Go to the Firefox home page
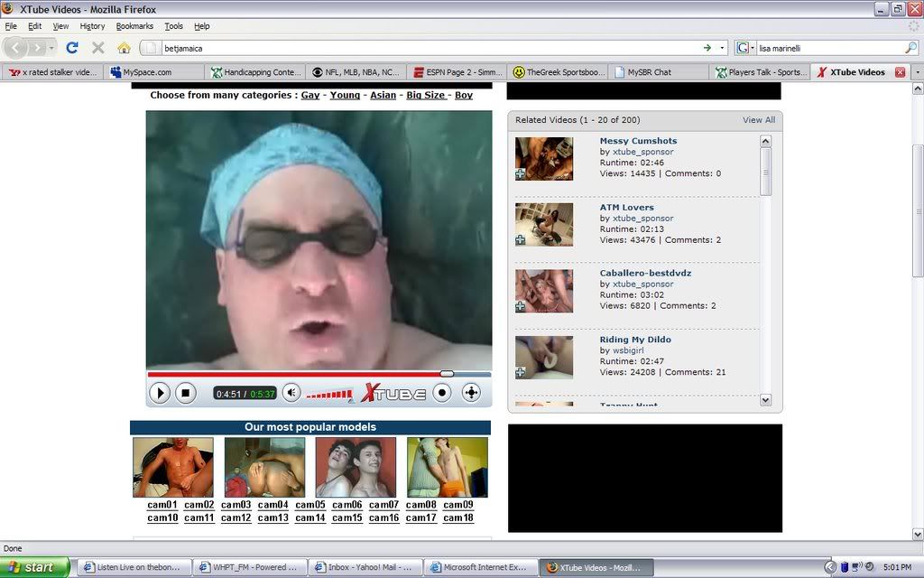This screenshot has height=578, width=924. [124, 48]
